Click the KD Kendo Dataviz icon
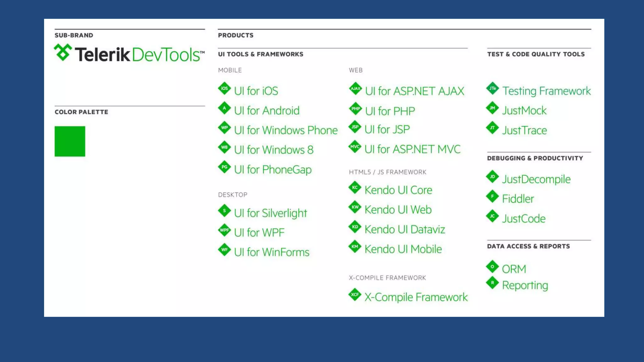 pos(355,227)
